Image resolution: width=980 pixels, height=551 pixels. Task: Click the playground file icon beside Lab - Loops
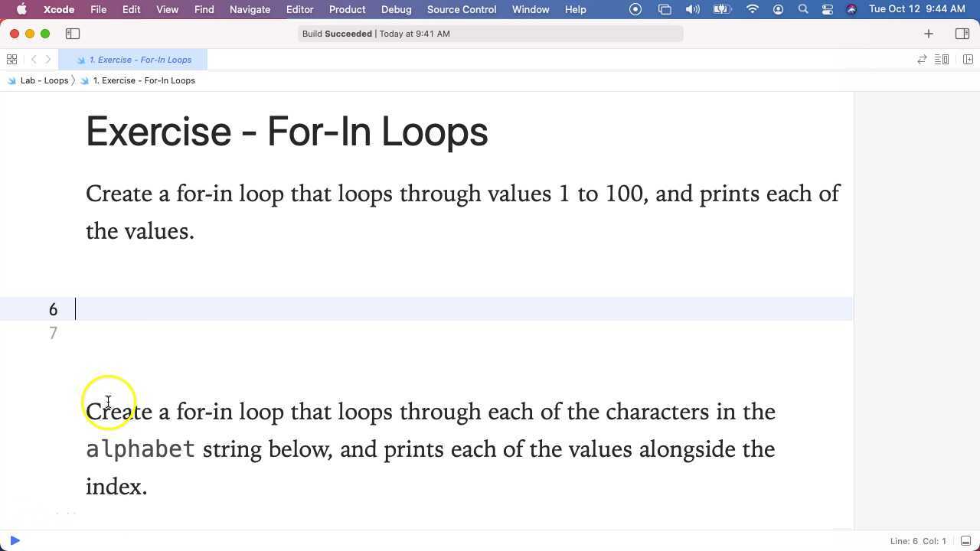pyautogui.click(x=11, y=80)
